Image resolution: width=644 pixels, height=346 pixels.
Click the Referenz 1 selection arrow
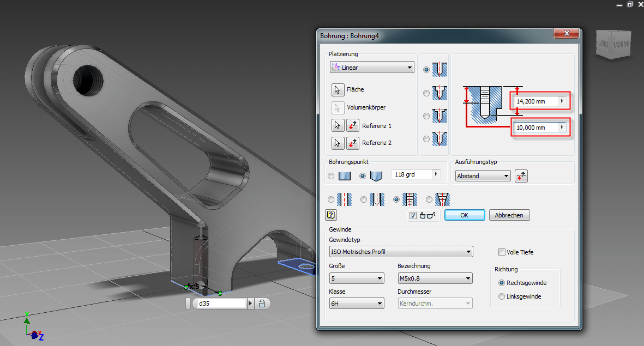(337, 125)
